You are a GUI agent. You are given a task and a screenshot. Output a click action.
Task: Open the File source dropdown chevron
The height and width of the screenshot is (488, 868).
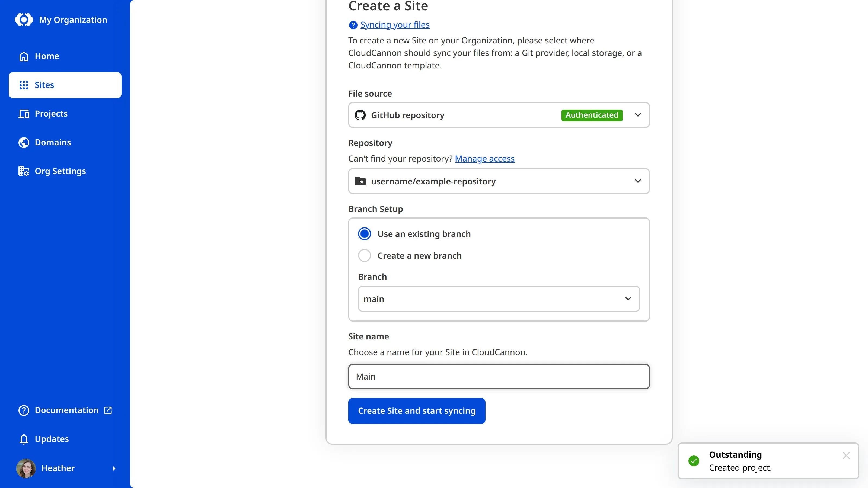638,115
